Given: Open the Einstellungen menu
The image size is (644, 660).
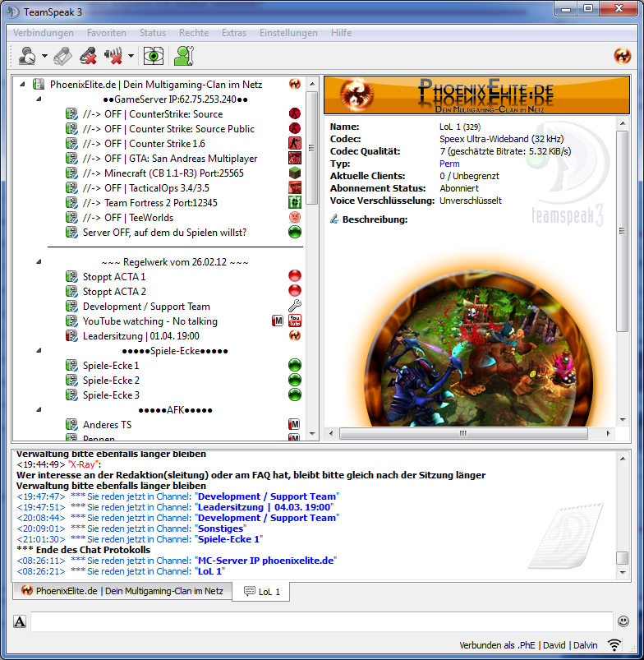Looking at the screenshot, I should tap(288, 33).
